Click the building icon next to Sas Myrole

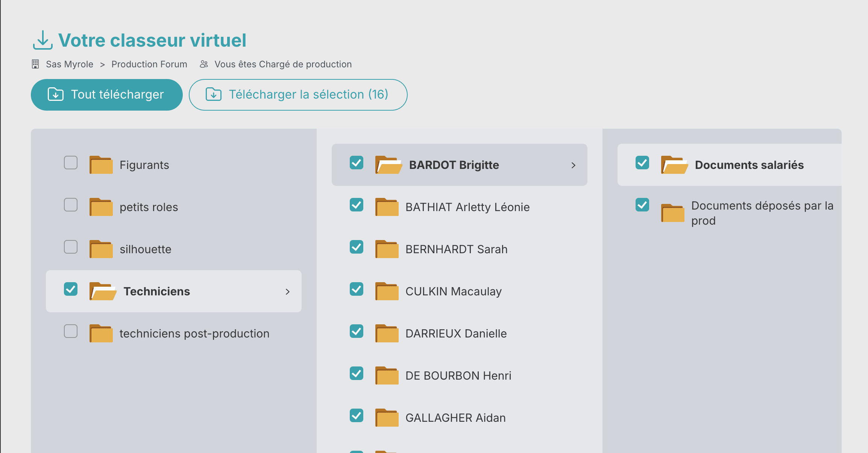click(x=35, y=64)
